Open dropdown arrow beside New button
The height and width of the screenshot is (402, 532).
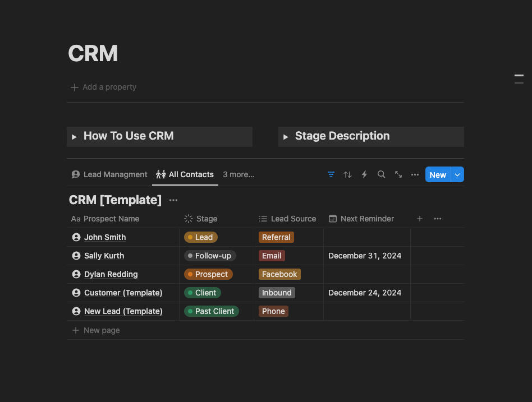pyautogui.click(x=457, y=174)
